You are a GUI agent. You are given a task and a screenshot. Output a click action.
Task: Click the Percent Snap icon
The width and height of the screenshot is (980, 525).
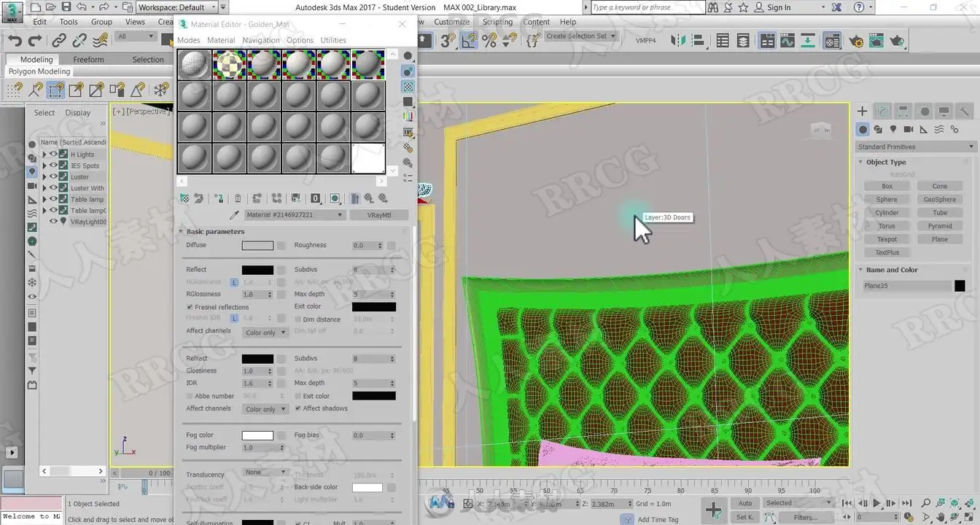(x=489, y=41)
